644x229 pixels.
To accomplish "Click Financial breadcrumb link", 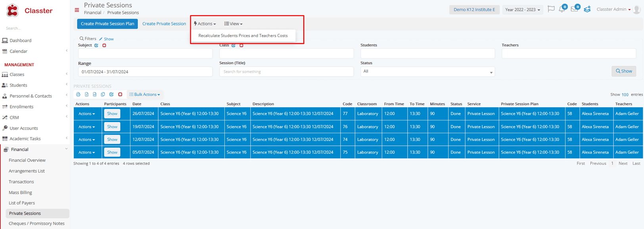I will click(x=92, y=13).
